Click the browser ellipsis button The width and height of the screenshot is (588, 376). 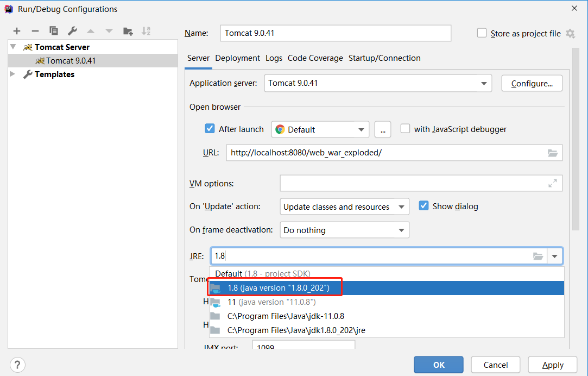coord(383,130)
